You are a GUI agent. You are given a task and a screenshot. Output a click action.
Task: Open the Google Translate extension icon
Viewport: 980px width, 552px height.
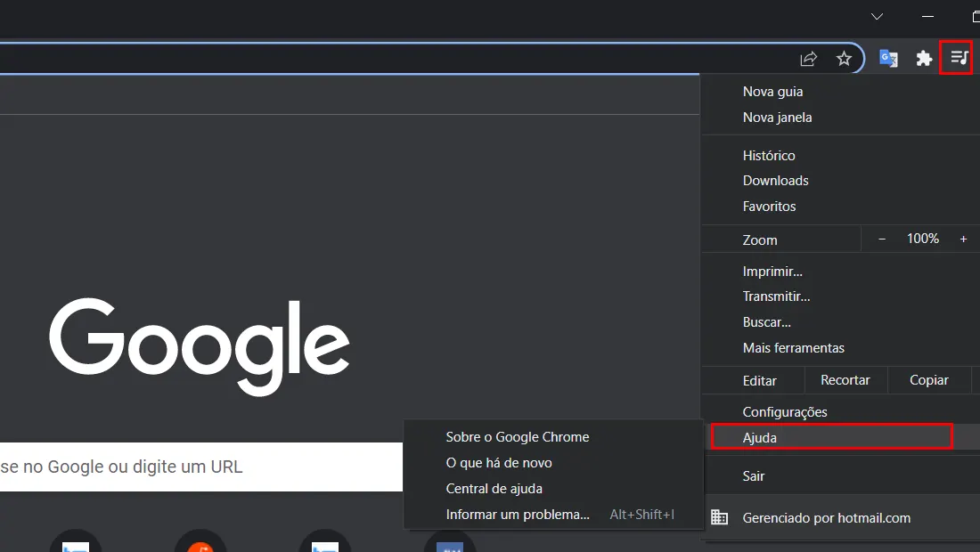click(x=888, y=58)
